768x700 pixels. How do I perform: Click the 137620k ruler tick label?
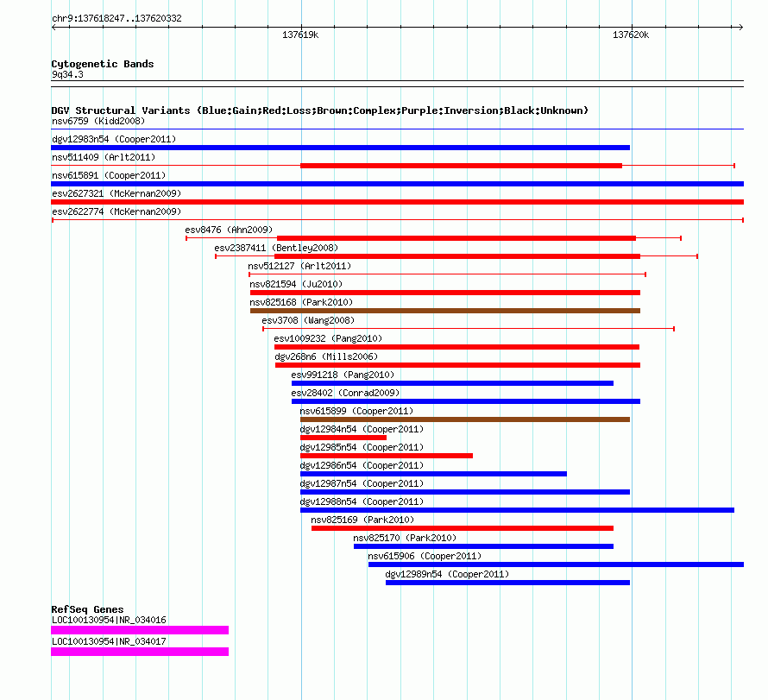631,35
